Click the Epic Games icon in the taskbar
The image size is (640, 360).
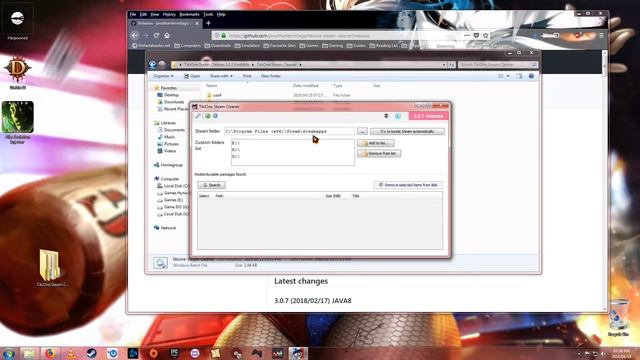tap(174, 353)
